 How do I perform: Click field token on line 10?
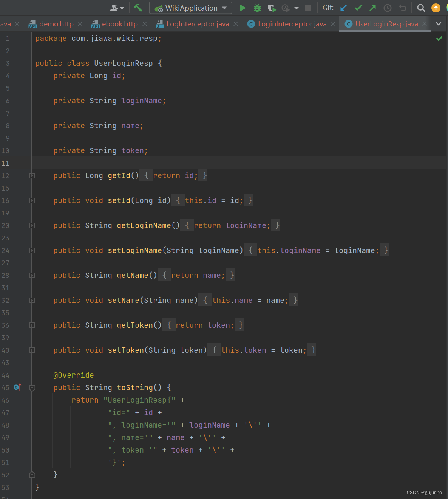coord(133,150)
